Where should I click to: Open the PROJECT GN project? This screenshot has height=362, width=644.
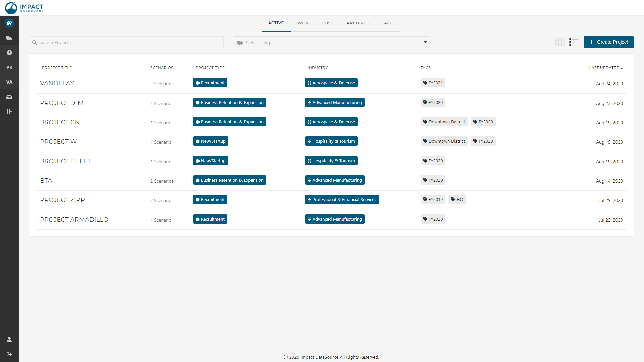click(60, 122)
